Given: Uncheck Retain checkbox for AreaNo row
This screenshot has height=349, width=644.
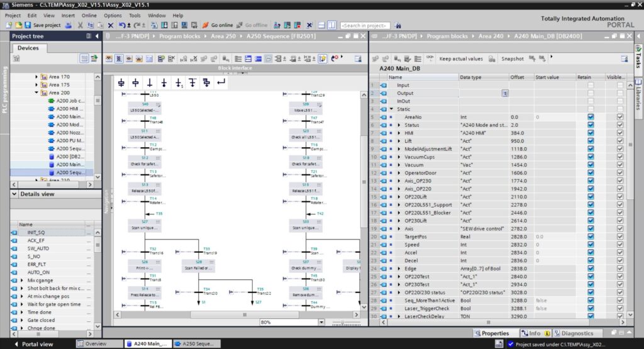Looking at the screenshot, I should [590, 117].
